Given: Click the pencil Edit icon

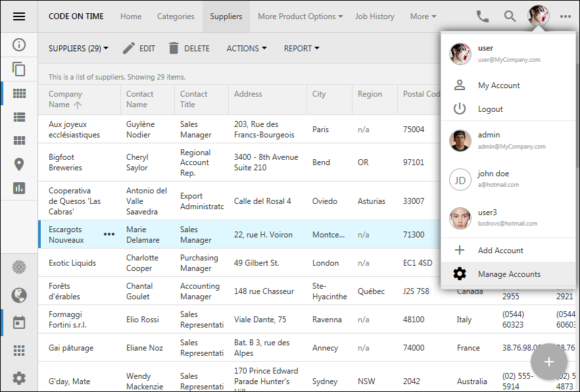Looking at the screenshot, I should pos(128,49).
